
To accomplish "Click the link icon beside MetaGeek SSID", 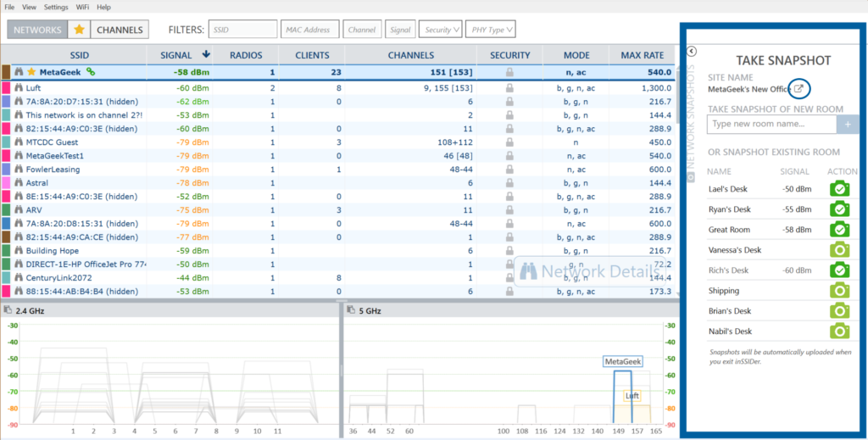I will [91, 72].
